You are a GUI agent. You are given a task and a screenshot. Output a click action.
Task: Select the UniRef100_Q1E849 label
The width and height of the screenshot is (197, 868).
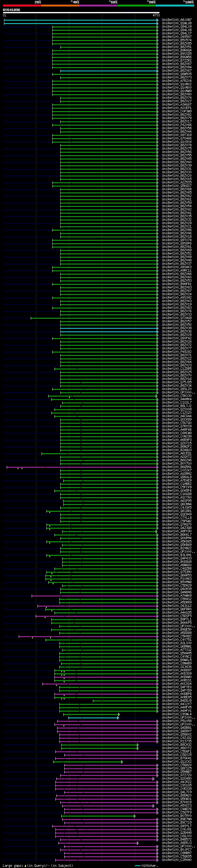tap(177, 515)
